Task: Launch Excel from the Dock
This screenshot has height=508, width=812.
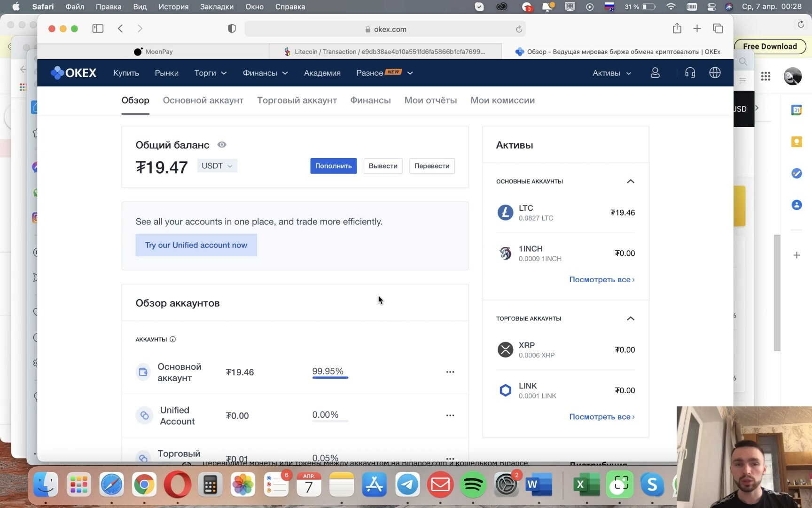Action: point(586,484)
